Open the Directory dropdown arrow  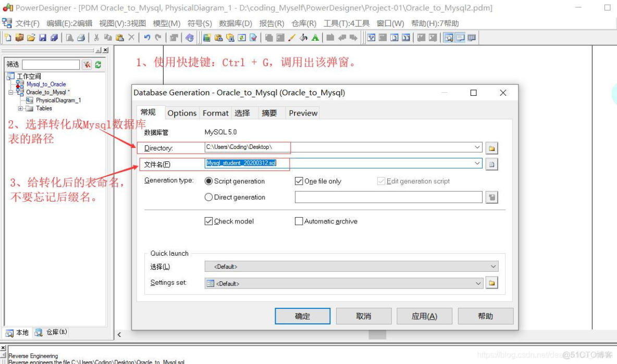(x=477, y=147)
